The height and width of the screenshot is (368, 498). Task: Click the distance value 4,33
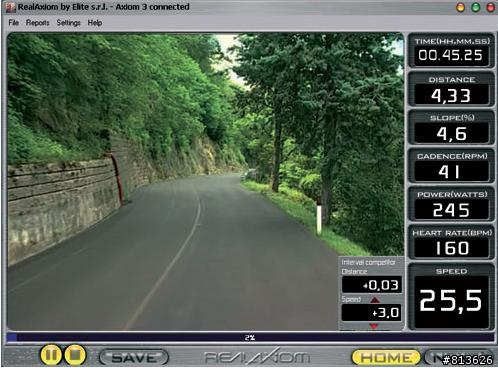[451, 95]
